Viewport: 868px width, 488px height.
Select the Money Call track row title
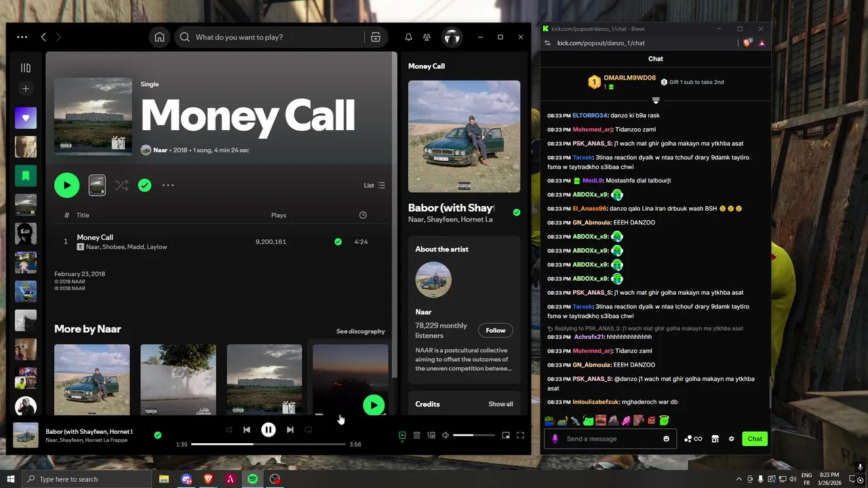click(x=95, y=237)
